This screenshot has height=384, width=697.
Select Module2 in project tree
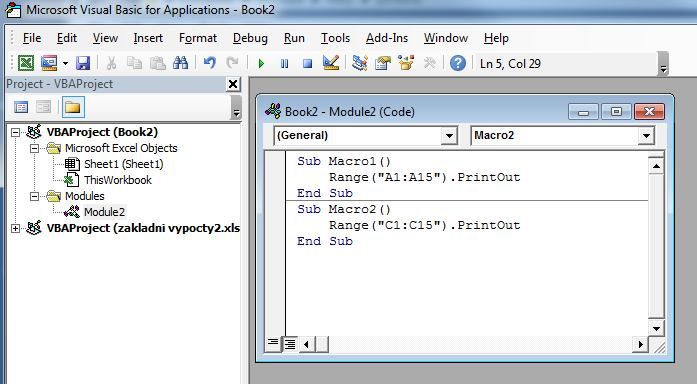pyautogui.click(x=104, y=212)
